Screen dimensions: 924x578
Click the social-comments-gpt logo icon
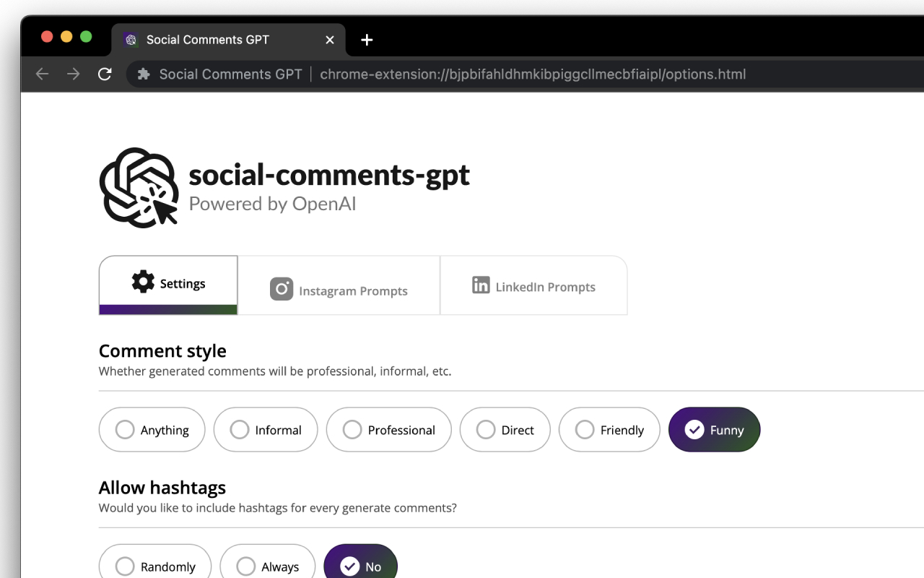pyautogui.click(x=139, y=188)
